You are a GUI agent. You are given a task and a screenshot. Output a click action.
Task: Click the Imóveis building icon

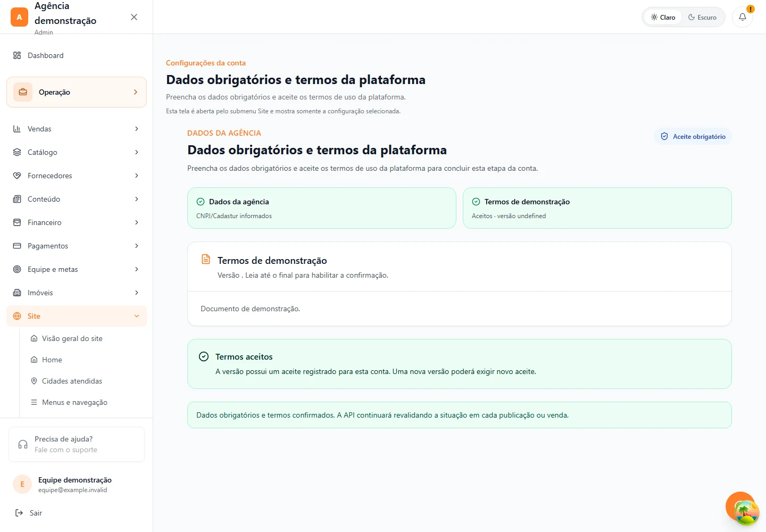(x=17, y=293)
